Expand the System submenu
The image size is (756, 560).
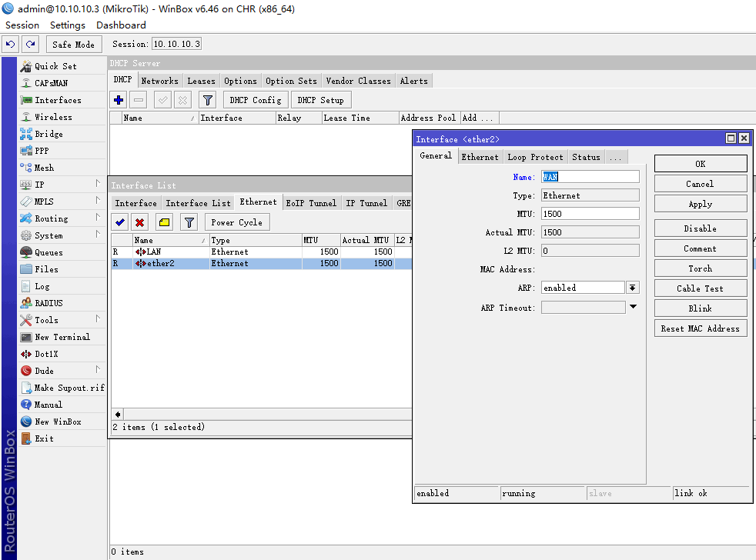(x=60, y=235)
